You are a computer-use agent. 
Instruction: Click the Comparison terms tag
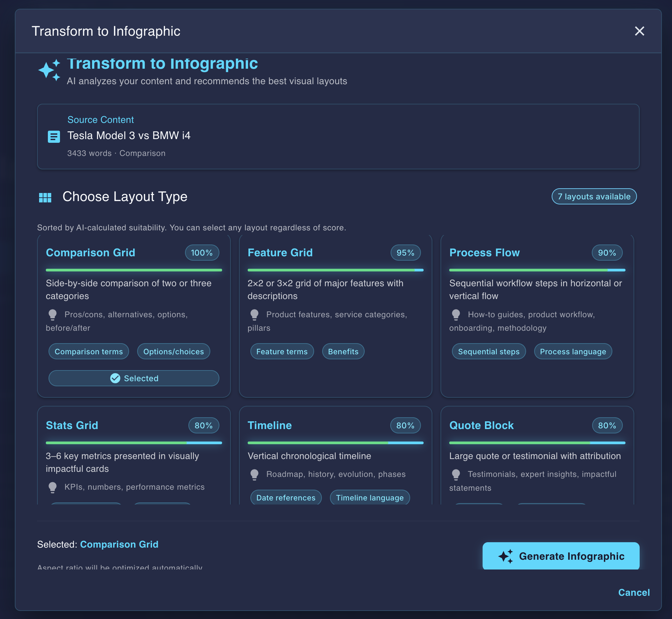88,351
